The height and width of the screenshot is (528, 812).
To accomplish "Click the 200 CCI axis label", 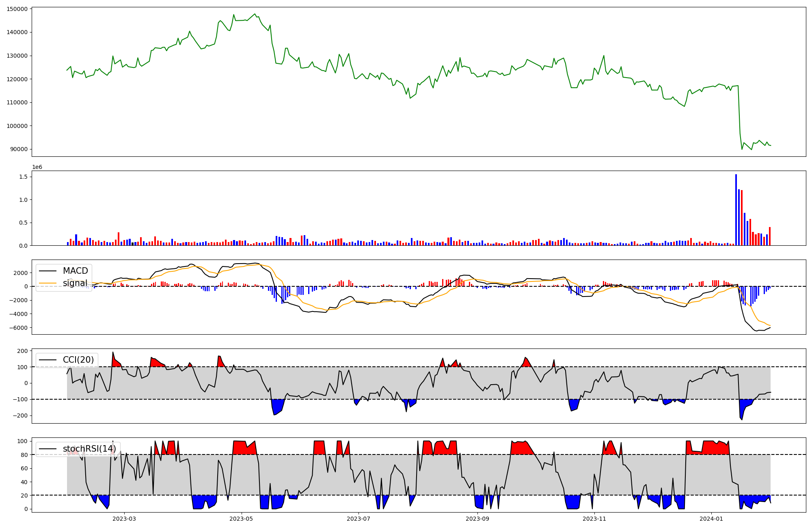I will pyautogui.click(x=23, y=351).
